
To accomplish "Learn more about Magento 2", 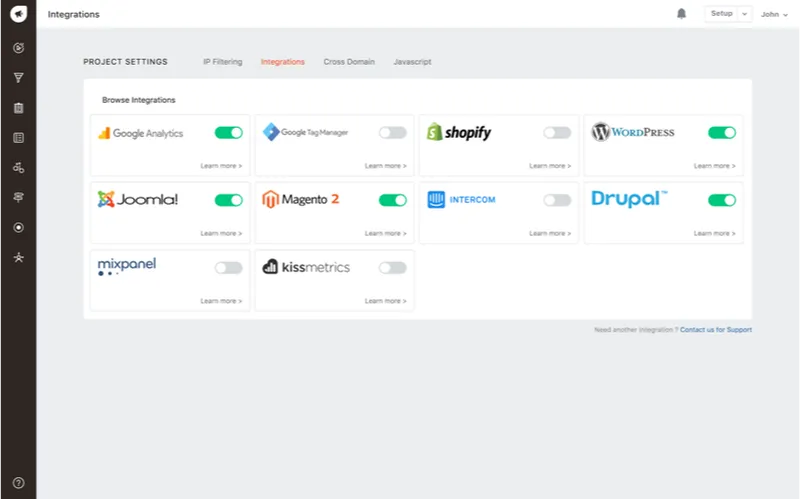I will coord(385,233).
